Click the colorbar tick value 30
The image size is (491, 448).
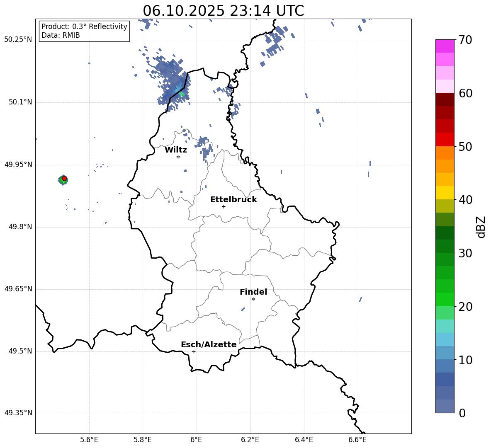[465, 253]
